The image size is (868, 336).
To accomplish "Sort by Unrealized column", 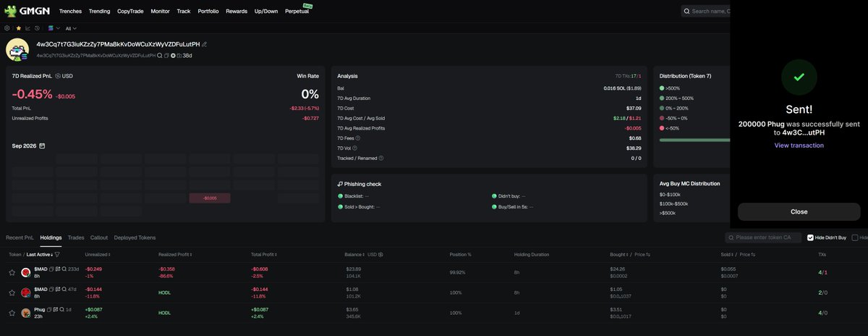I will (x=98, y=254).
